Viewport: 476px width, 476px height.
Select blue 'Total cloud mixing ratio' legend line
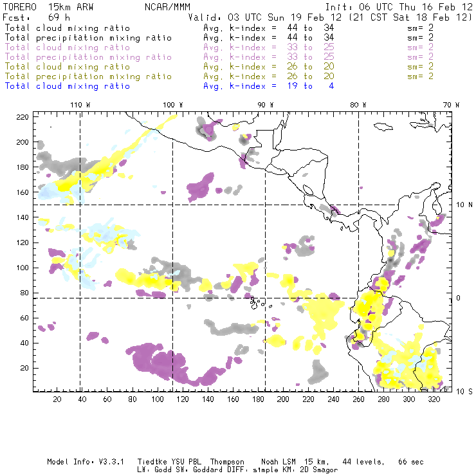(68, 86)
